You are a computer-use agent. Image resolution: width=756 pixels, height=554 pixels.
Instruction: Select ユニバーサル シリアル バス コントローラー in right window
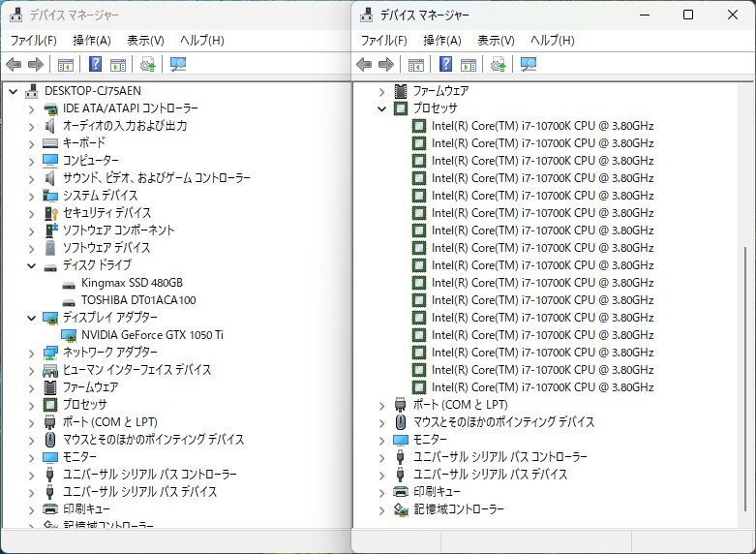click(x=500, y=457)
